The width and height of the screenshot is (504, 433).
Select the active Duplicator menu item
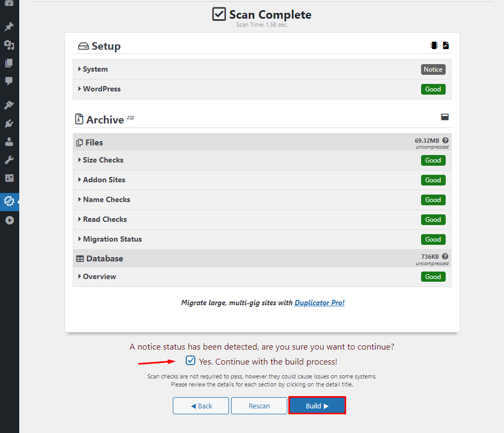pyautogui.click(x=9, y=202)
